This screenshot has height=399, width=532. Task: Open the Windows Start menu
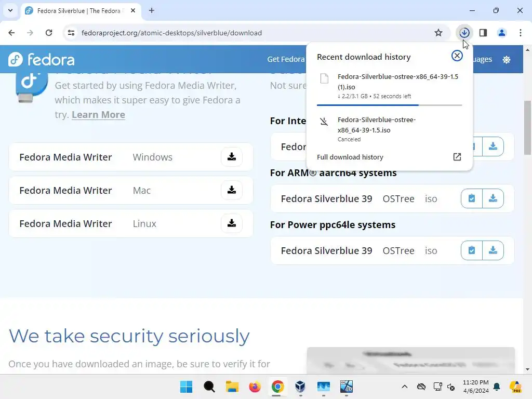pos(186,387)
